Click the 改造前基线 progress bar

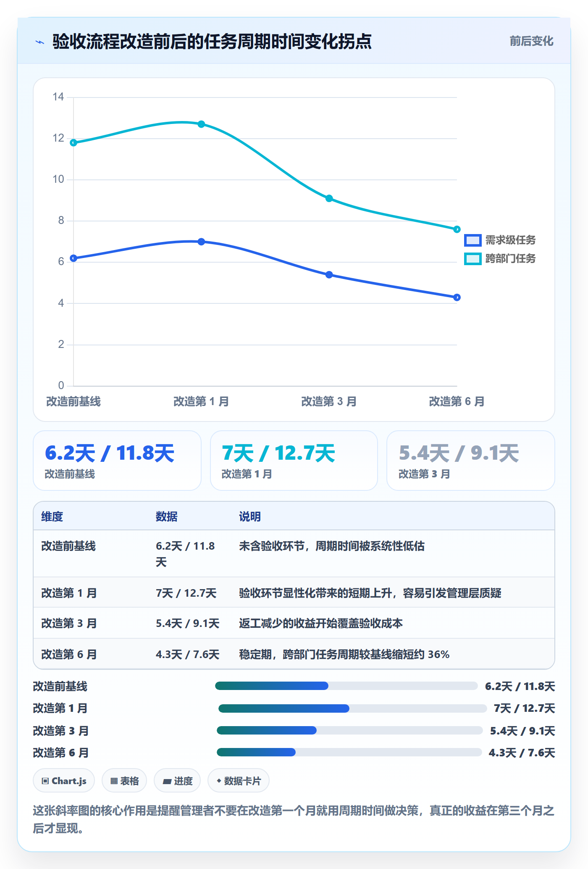pyautogui.click(x=346, y=686)
